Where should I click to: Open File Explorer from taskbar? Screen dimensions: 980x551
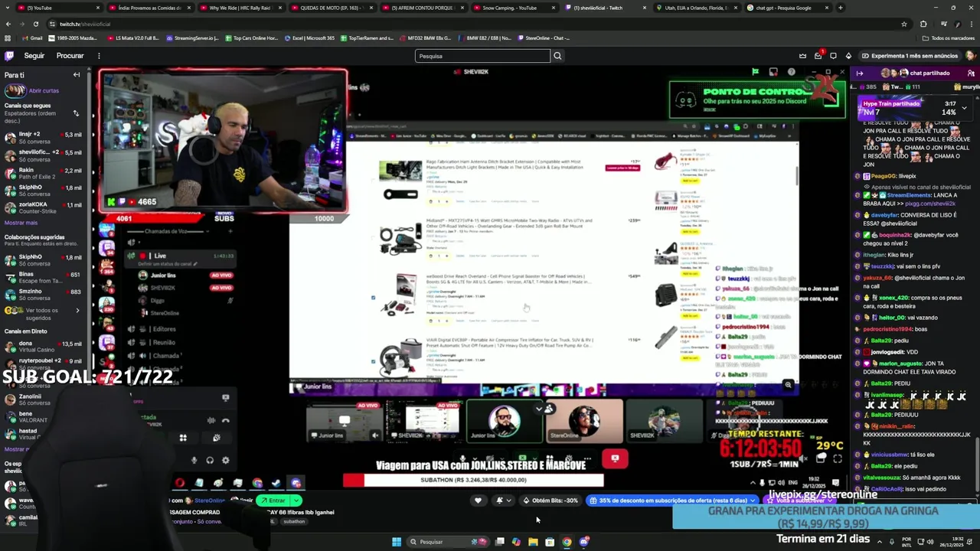(x=533, y=542)
